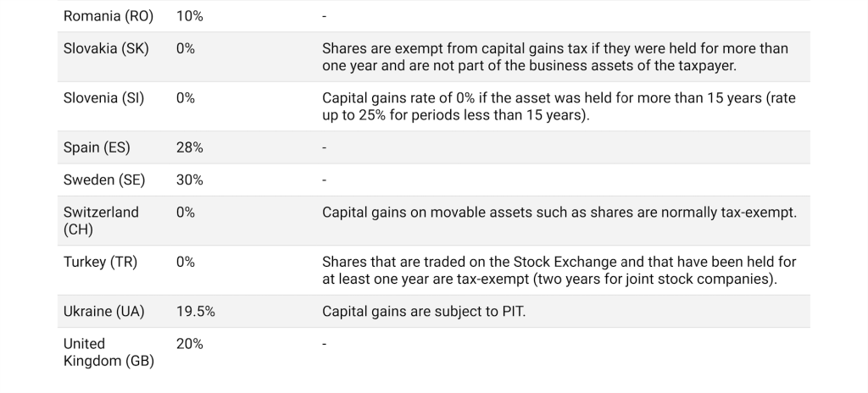Viewport: 868px width, 393px height.
Task: Click the 28% rate for Spain
Action: point(190,147)
